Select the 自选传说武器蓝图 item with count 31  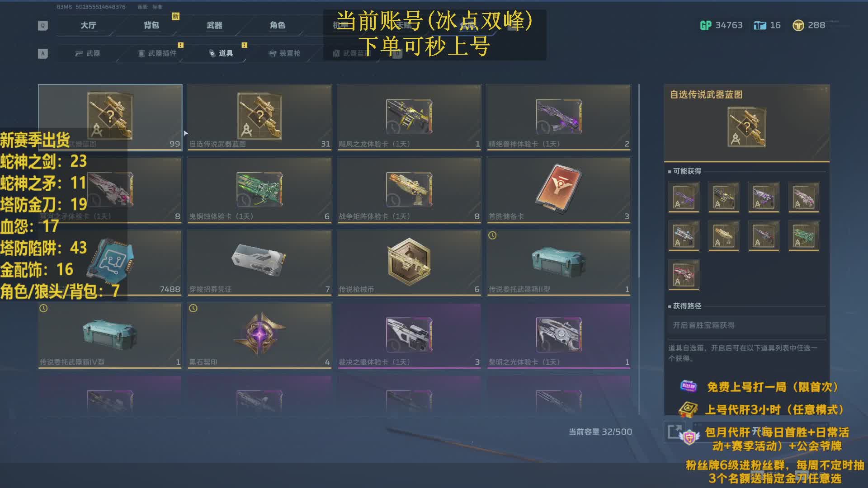(x=259, y=117)
